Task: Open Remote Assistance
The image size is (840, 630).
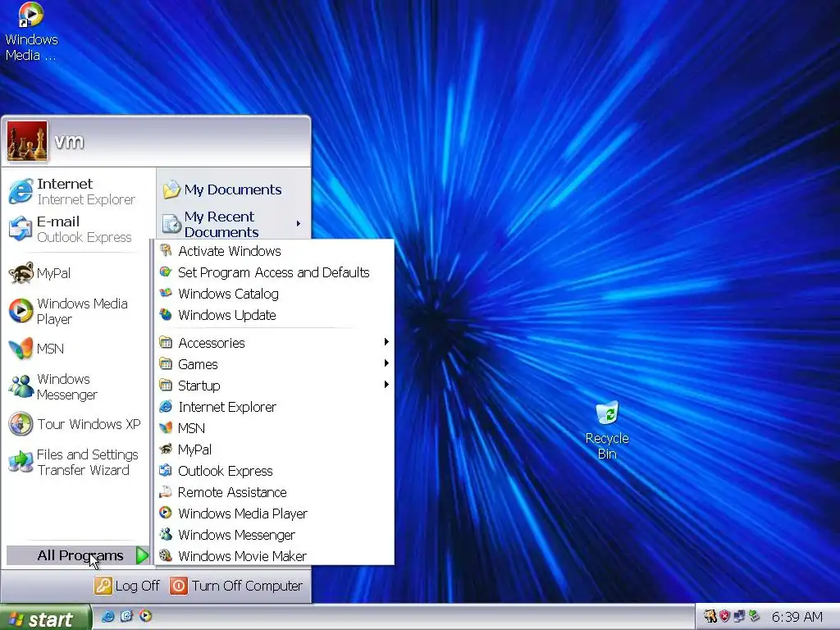Action: (x=274, y=492)
